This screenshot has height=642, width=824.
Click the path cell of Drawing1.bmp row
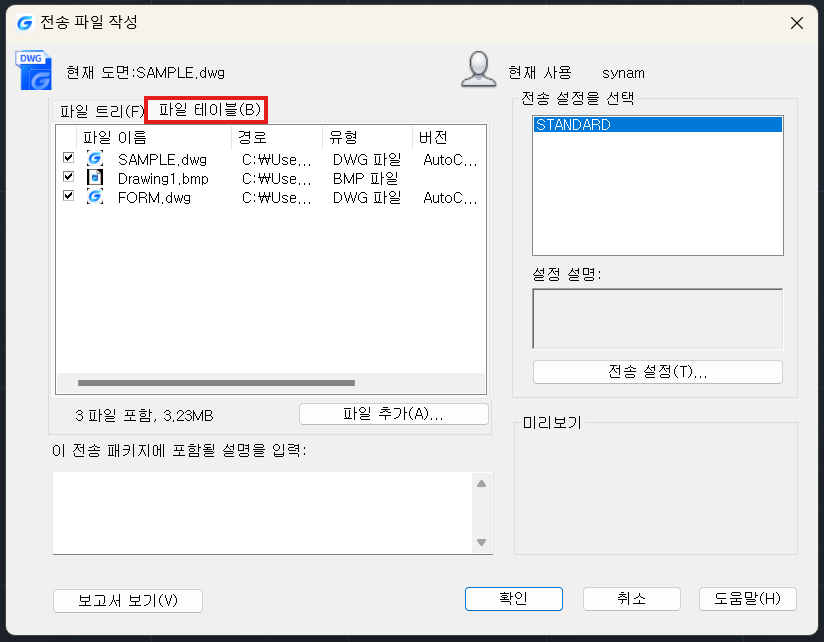[x=276, y=179]
